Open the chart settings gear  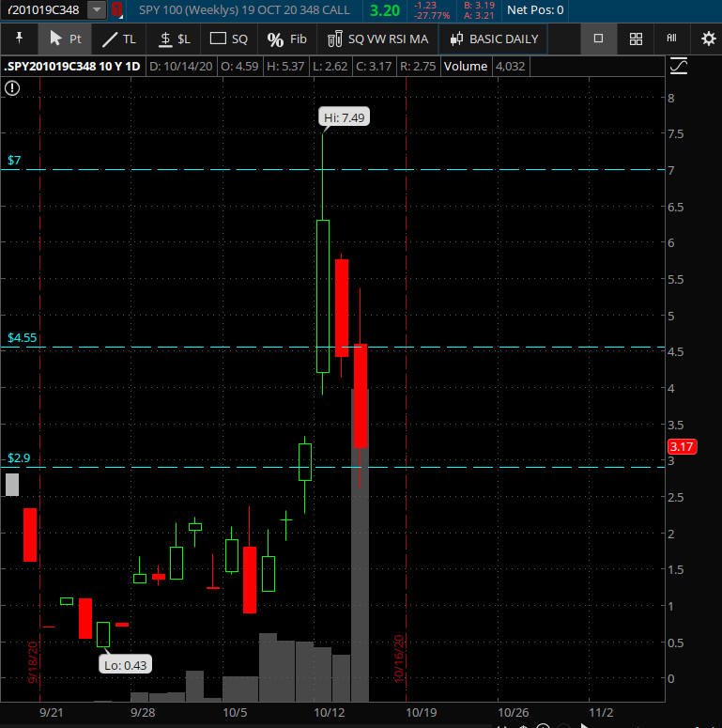(x=708, y=39)
